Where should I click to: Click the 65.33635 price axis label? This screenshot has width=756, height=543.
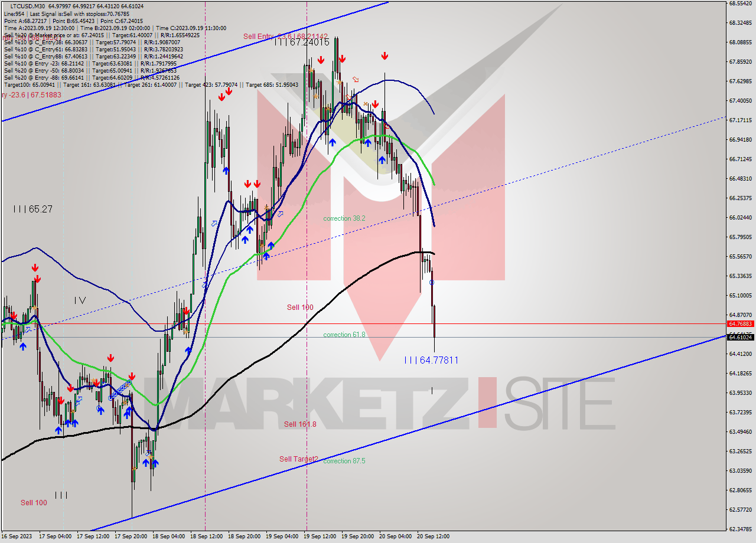(x=740, y=276)
